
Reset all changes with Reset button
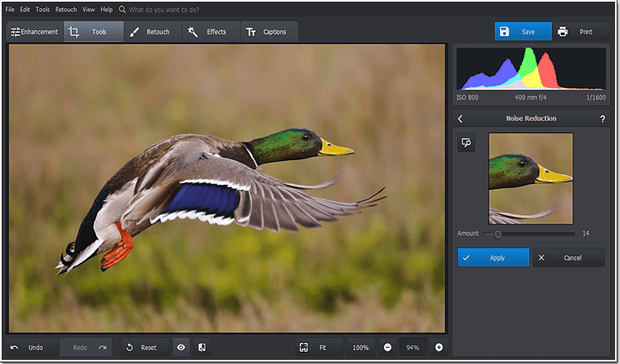click(x=145, y=348)
